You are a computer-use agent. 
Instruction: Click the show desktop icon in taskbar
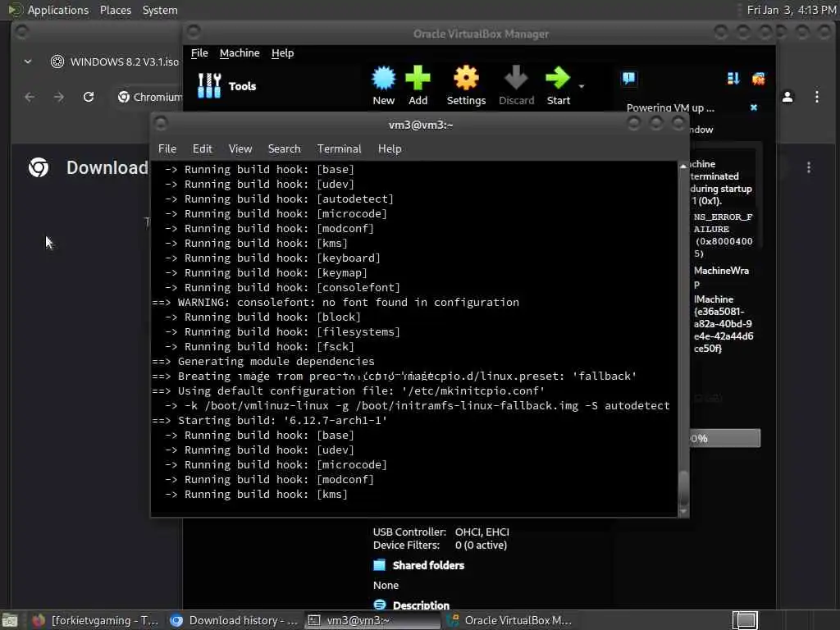(10, 620)
